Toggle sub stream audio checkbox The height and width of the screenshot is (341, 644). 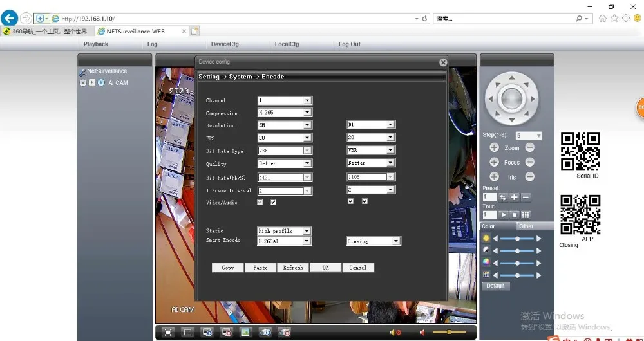click(365, 202)
